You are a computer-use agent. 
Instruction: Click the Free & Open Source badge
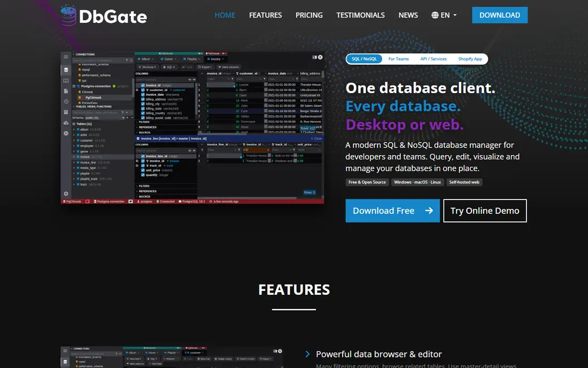[x=367, y=182]
